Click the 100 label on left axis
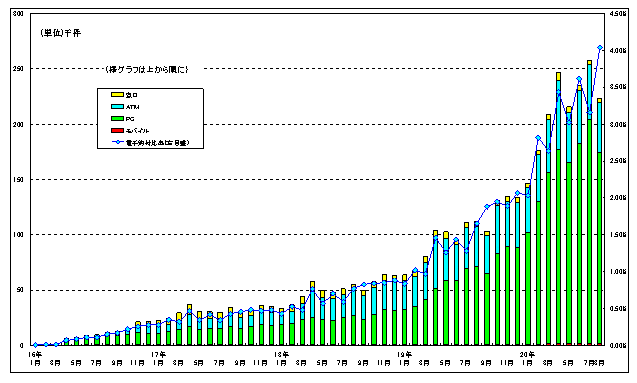 tap(18, 235)
